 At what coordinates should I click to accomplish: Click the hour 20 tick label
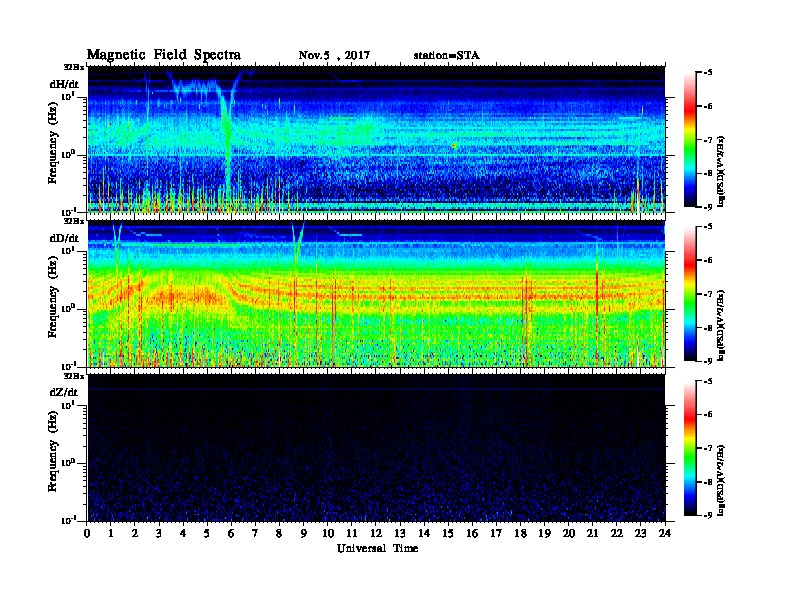(x=569, y=534)
